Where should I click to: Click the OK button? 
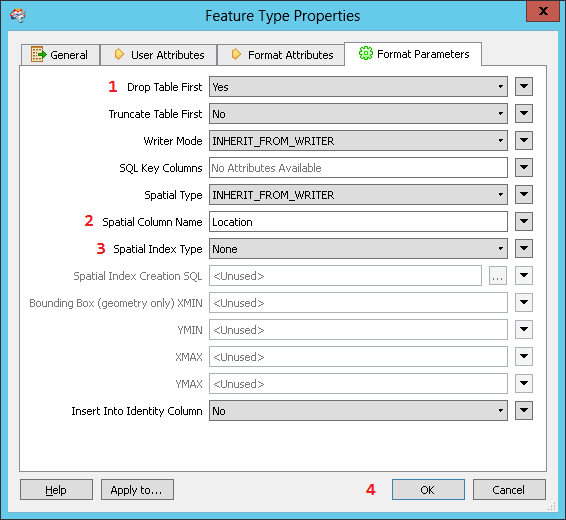428,490
